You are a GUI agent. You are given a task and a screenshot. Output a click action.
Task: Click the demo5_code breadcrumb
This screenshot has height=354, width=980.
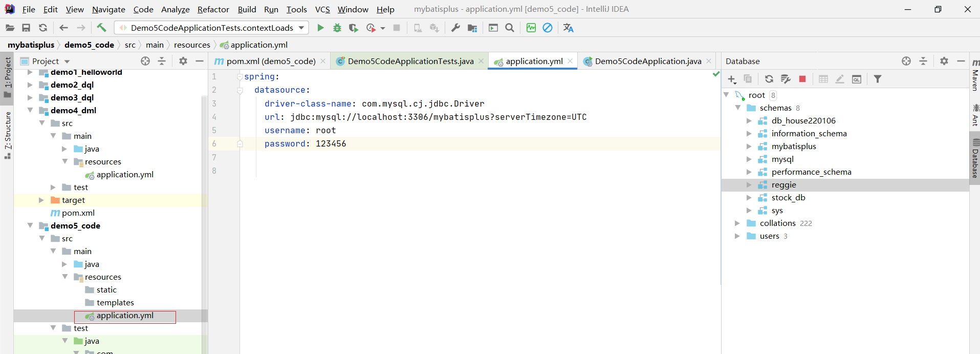coord(89,45)
